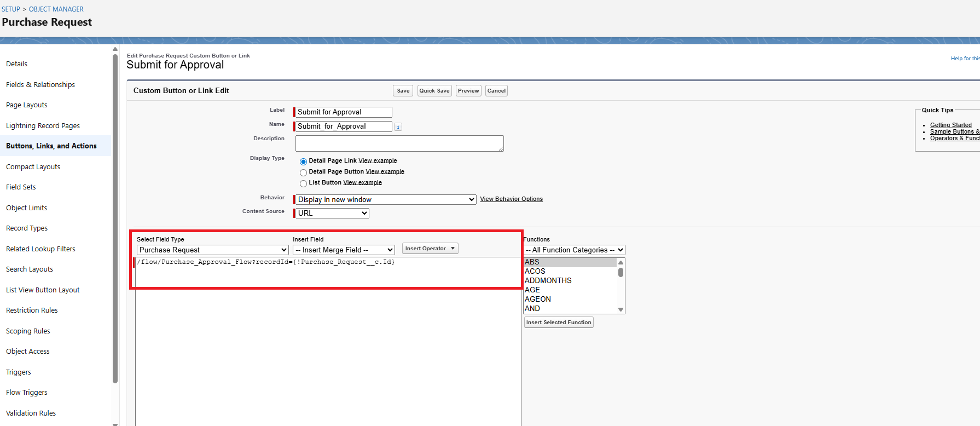
Task: Click the Quick Save button
Action: coord(434,91)
